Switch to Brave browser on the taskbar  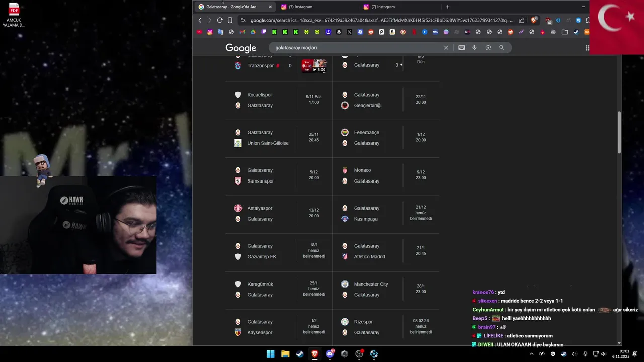click(314, 354)
